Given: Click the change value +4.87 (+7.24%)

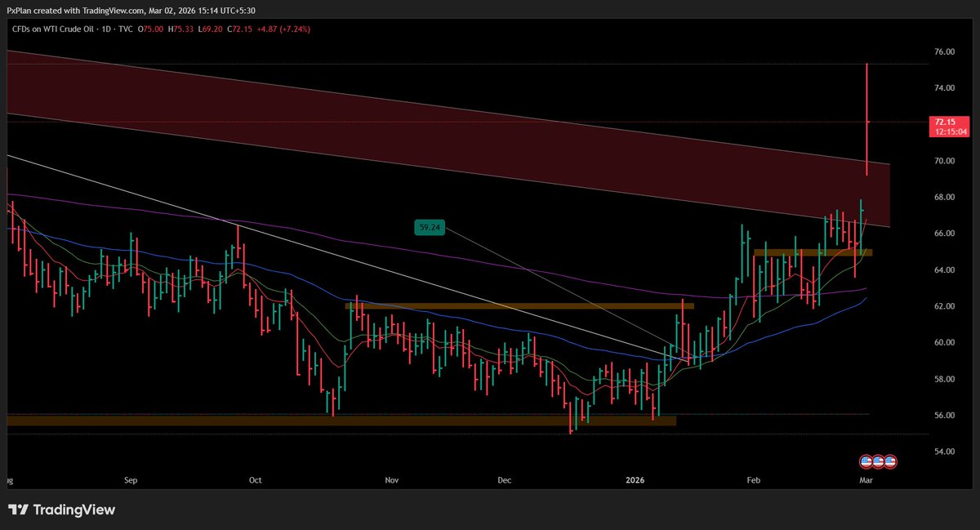Looking at the screenshot, I should (x=284, y=29).
